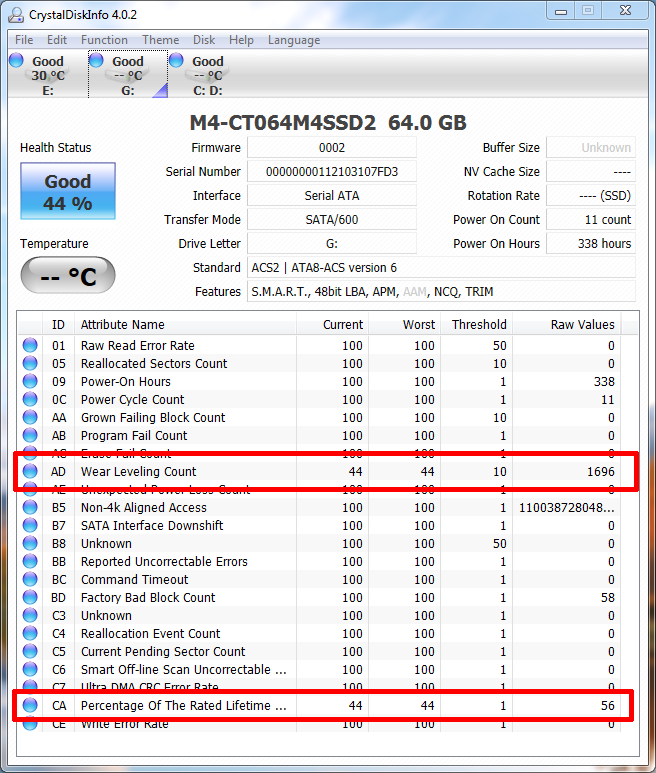656x773 pixels.
Task: Open the Edit menu
Action: 57,40
